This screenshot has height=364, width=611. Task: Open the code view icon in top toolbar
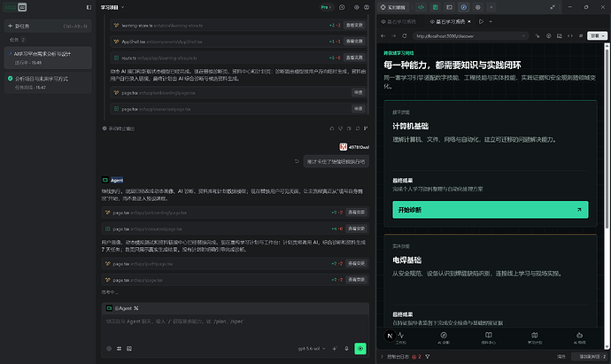tap(421, 7)
